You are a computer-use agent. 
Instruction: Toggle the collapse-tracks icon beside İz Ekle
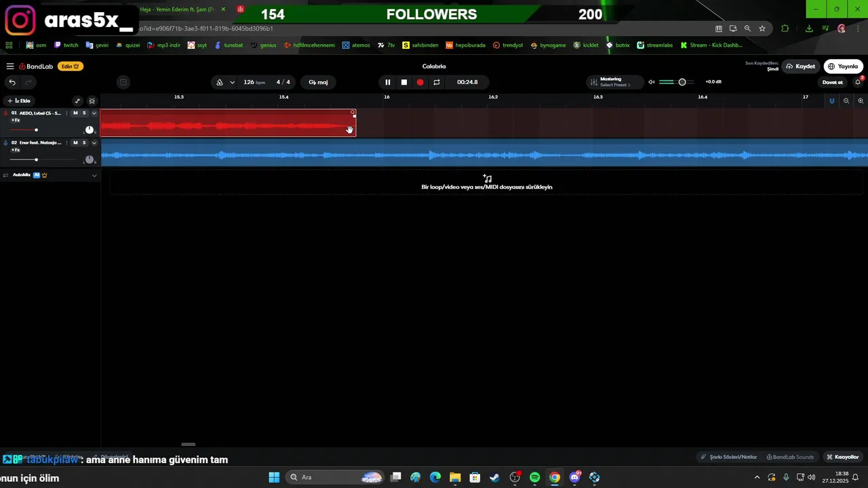pos(92,101)
